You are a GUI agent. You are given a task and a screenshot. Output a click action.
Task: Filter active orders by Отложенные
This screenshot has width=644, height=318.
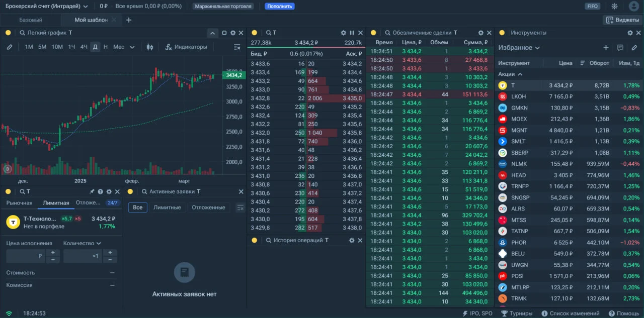point(208,207)
